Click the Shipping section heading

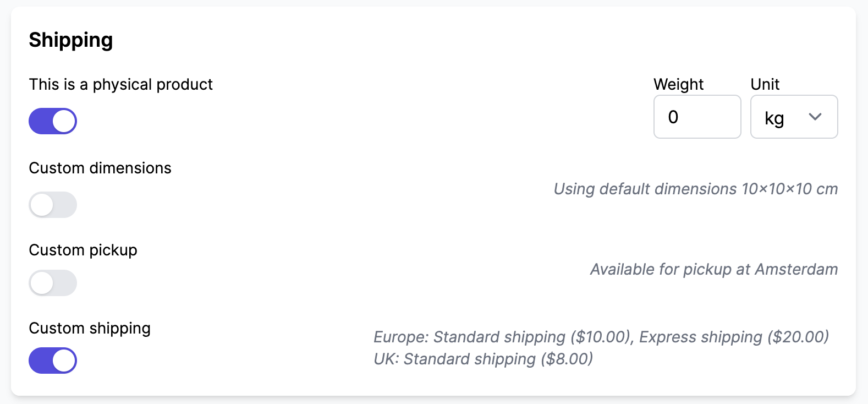pyautogui.click(x=71, y=39)
